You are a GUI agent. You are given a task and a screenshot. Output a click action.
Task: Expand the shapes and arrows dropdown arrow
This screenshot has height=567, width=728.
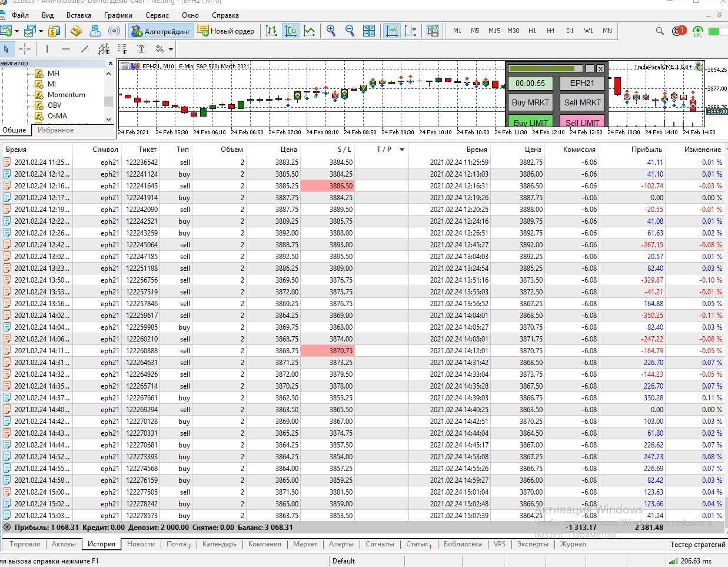coord(171,49)
